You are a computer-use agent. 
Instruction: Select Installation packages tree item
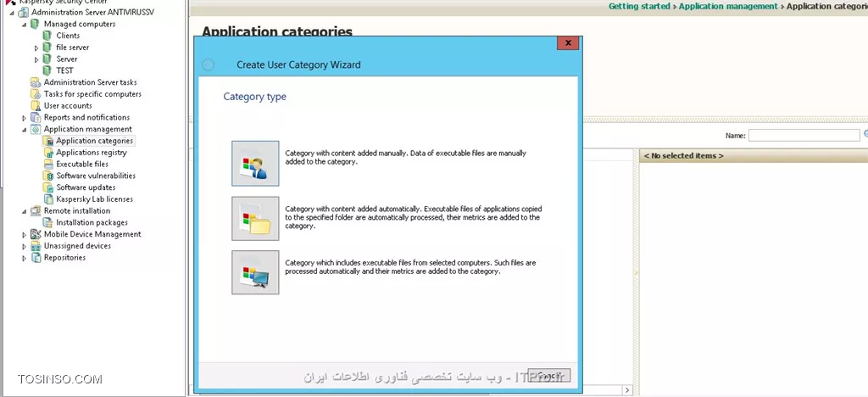(92, 222)
